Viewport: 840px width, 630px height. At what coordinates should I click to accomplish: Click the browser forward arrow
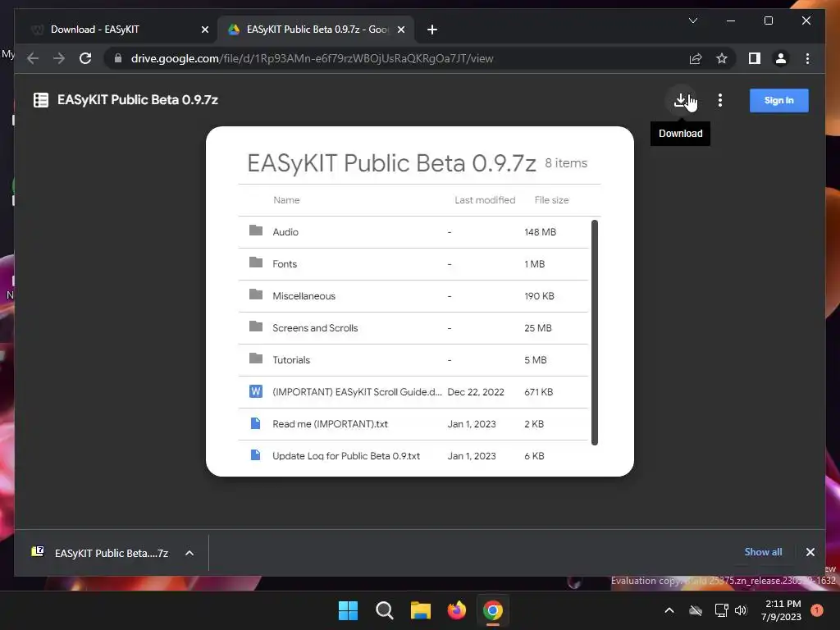pos(59,58)
